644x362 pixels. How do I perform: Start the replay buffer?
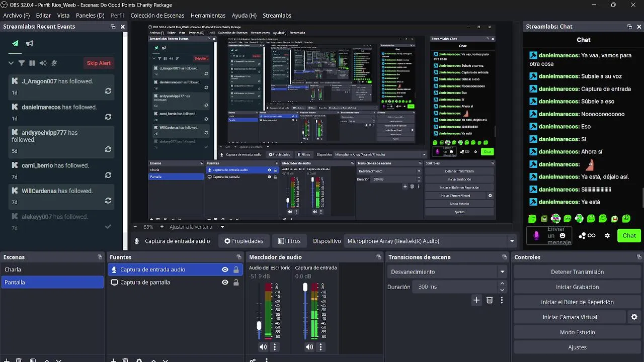point(577,302)
